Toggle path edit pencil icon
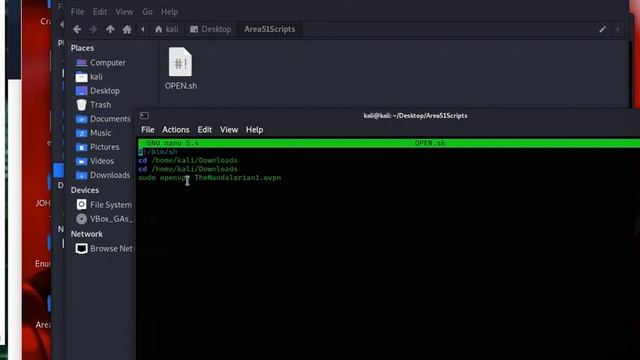Screen dimensions: 640x360 602,29
